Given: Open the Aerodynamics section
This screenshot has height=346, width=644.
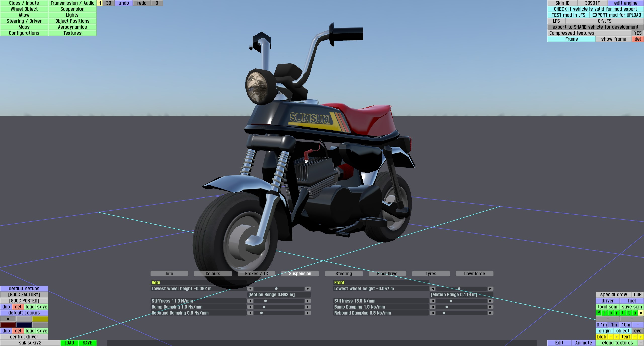Looking at the screenshot, I should 72,27.
